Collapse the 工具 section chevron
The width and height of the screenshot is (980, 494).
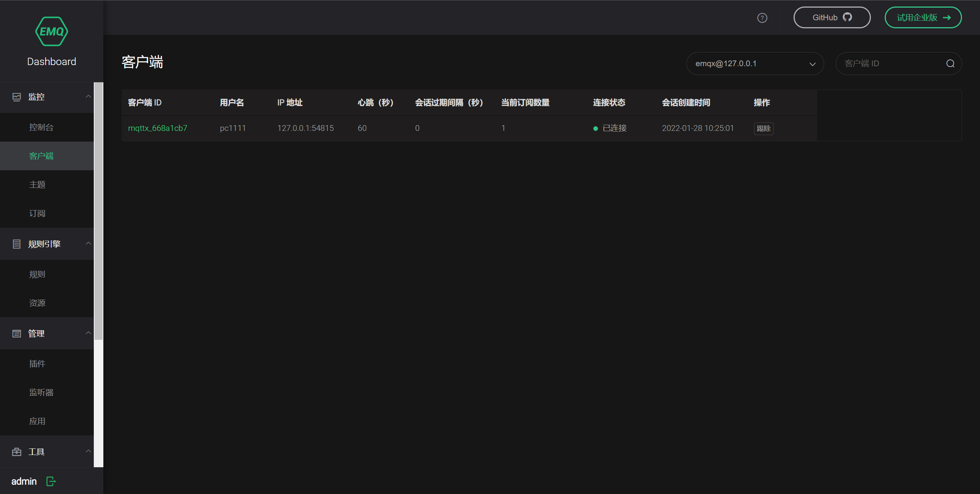coord(88,451)
